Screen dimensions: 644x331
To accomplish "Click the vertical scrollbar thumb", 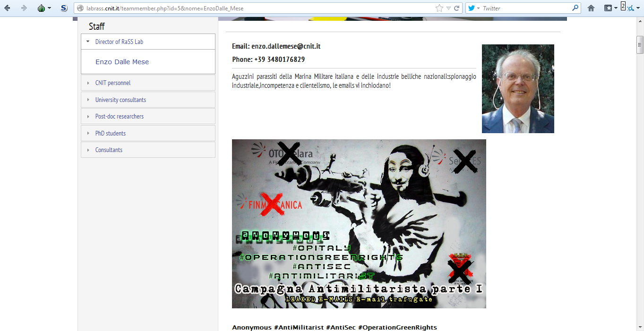I will pos(640,45).
